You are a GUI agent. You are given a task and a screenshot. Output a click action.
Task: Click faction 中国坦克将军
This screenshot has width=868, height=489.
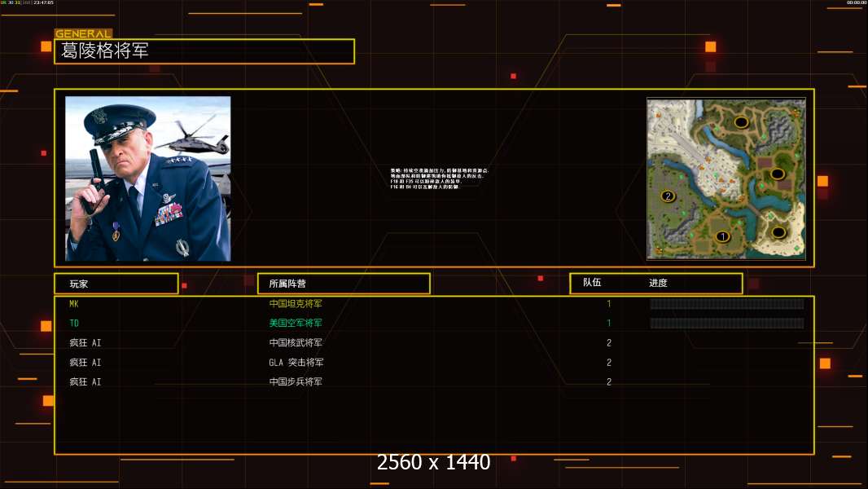tap(296, 303)
